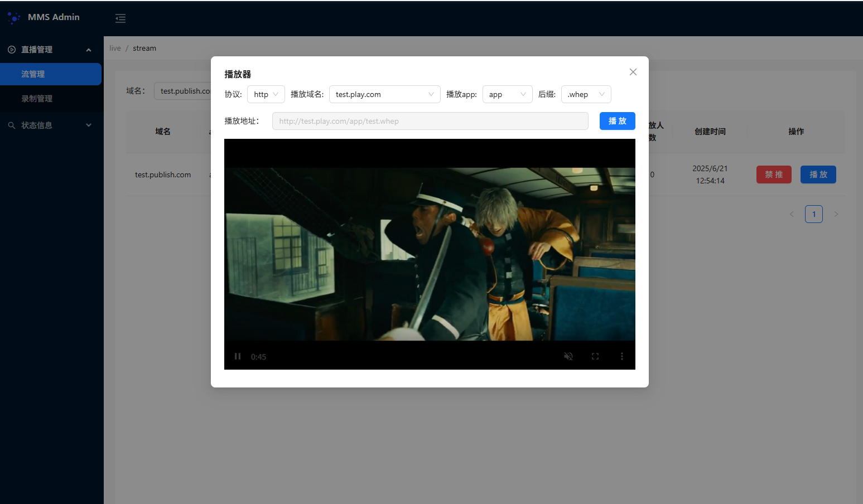Viewport: 863px width, 504px height.
Task: Enter fullscreen in the video player
Action: [595, 356]
